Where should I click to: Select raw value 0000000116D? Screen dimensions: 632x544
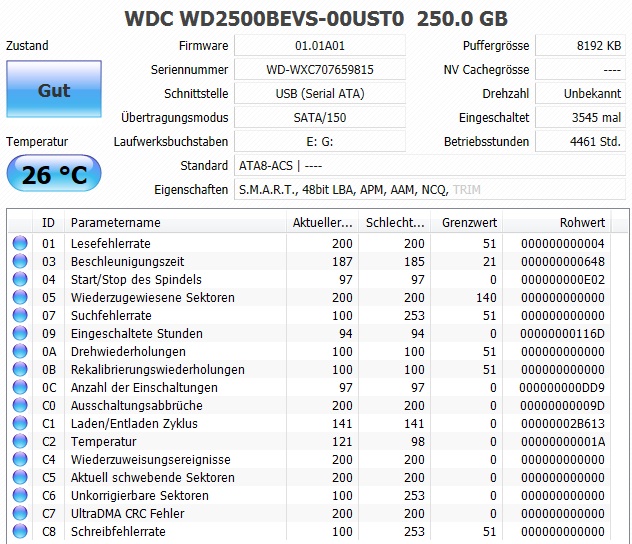click(563, 333)
